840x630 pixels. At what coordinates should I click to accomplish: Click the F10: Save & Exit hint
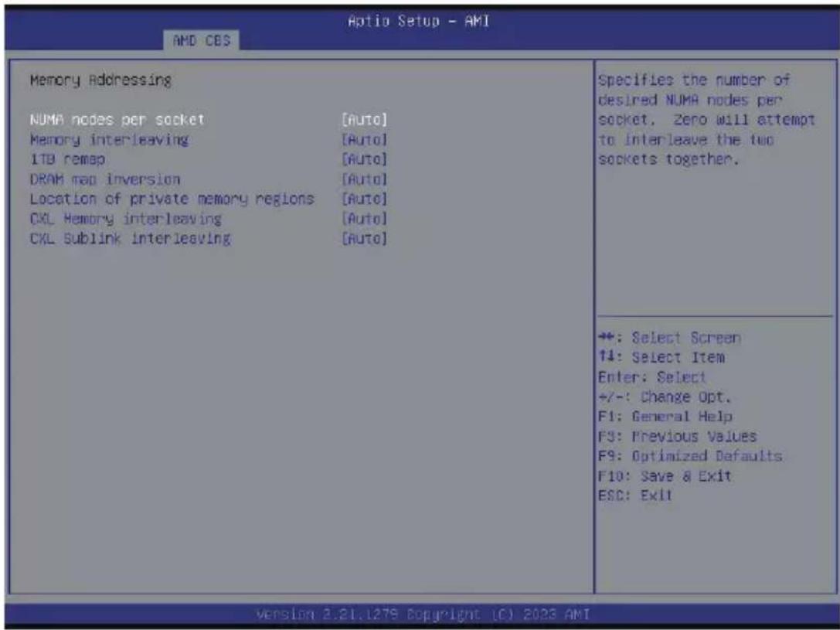(x=665, y=475)
